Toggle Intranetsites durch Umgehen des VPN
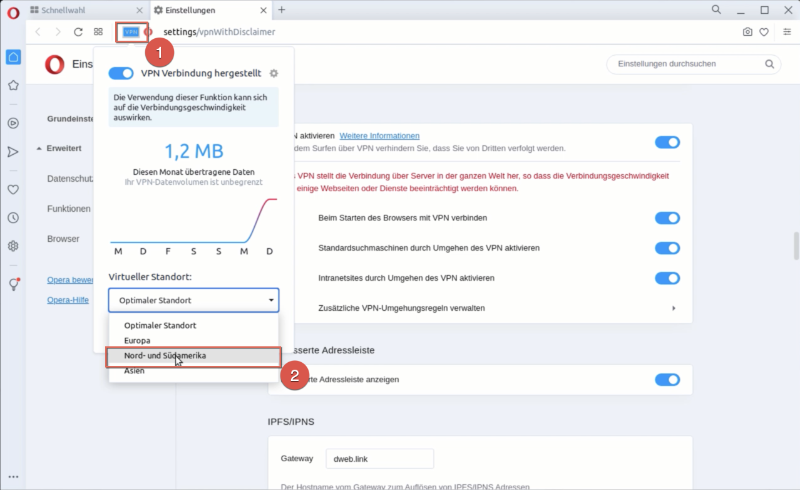Screen dimensions: 800x490 point(667,278)
